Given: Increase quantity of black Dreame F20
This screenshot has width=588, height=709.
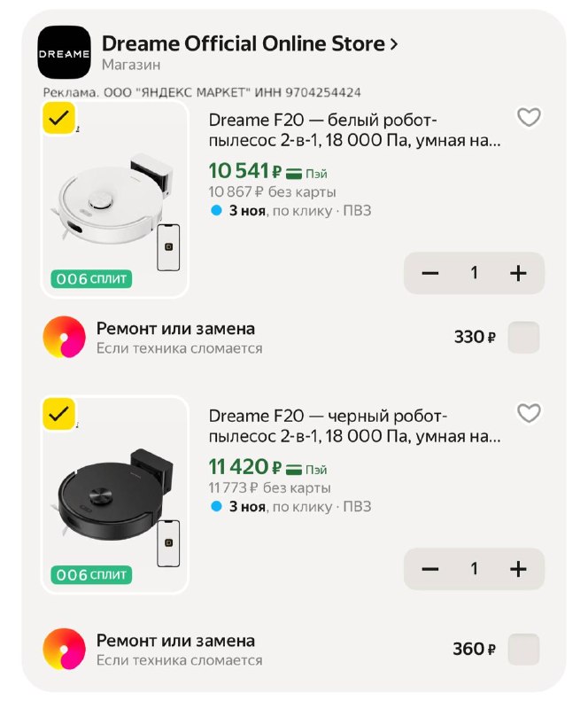Looking at the screenshot, I should [x=518, y=569].
